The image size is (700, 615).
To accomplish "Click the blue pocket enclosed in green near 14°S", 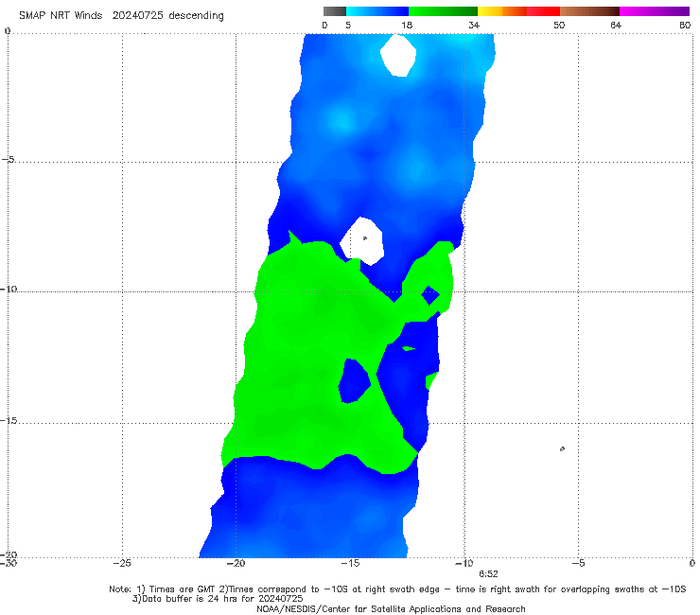I will 355,381.
